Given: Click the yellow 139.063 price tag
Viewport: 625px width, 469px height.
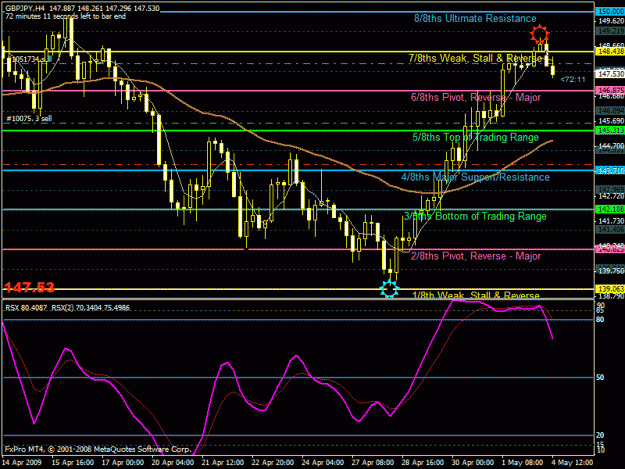Looking at the screenshot, I should point(609,289).
